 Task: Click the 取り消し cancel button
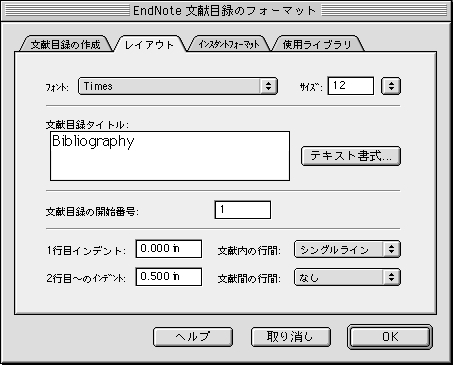[x=291, y=337]
